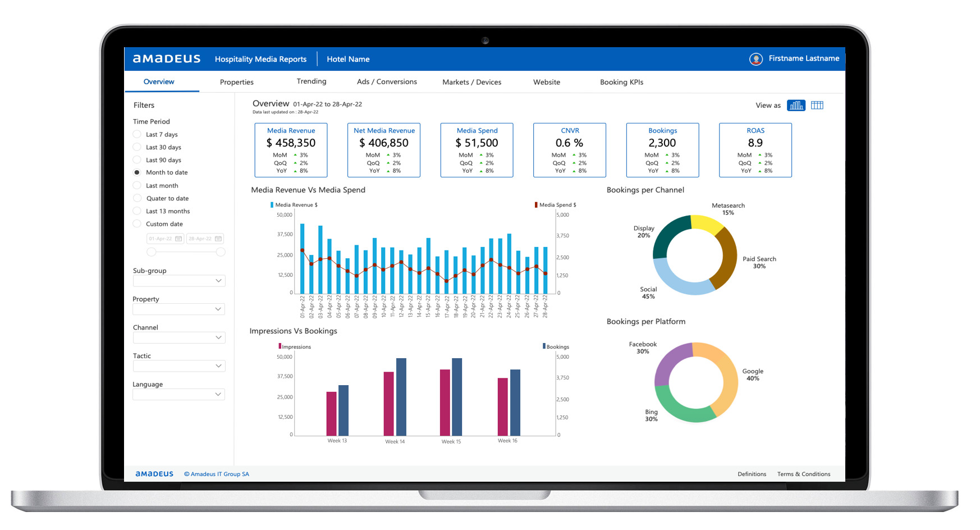Viewport: 980px width, 530px height.
Task: Select Last 90 days radio button
Action: pos(137,160)
